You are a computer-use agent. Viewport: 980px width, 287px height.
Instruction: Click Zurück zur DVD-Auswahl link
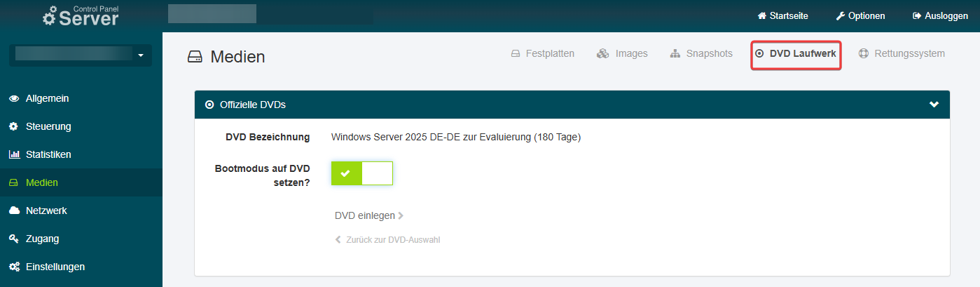pyautogui.click(x=387, y=240)
